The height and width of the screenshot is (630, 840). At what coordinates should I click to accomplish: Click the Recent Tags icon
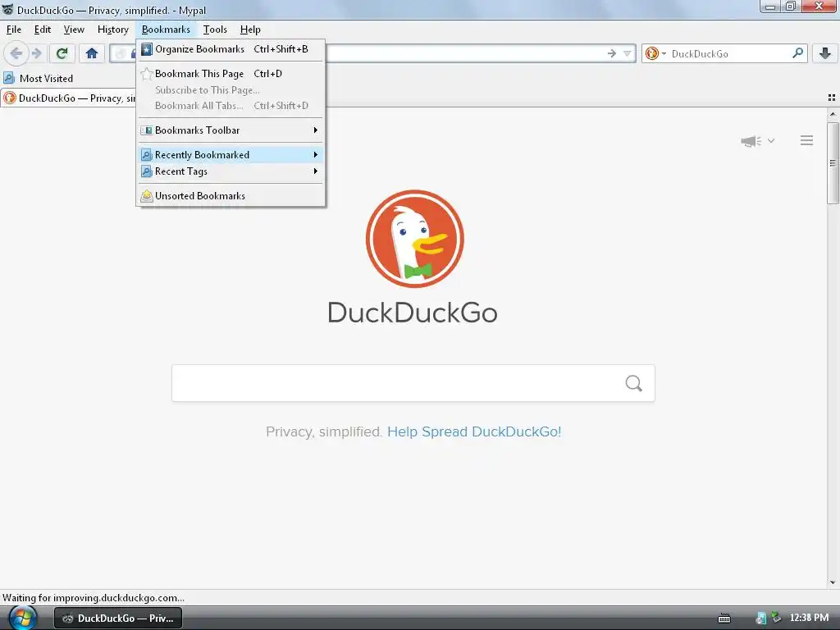pyautogui.click(x=146, y=171)
